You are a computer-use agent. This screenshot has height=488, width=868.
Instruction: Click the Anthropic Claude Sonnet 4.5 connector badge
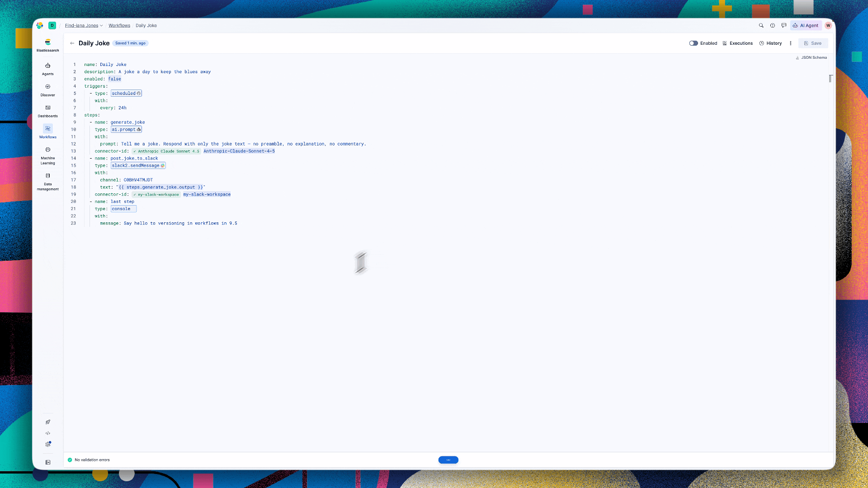point(166,151)
